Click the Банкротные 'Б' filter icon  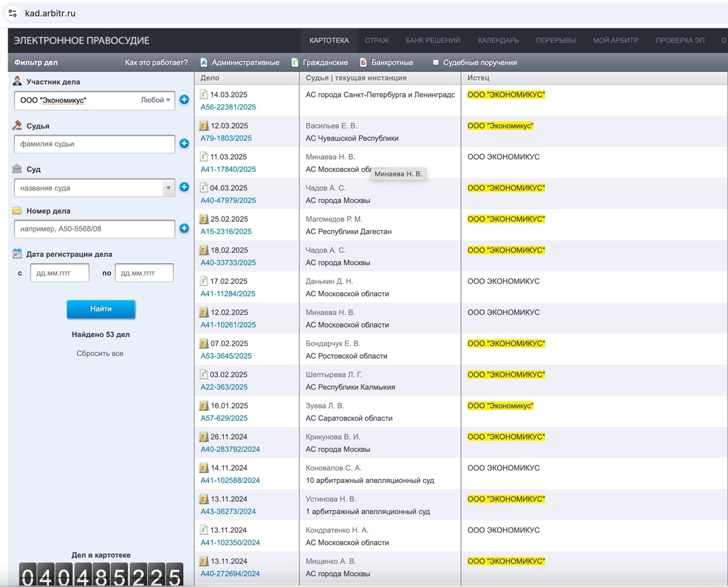(x=363, y=63)
